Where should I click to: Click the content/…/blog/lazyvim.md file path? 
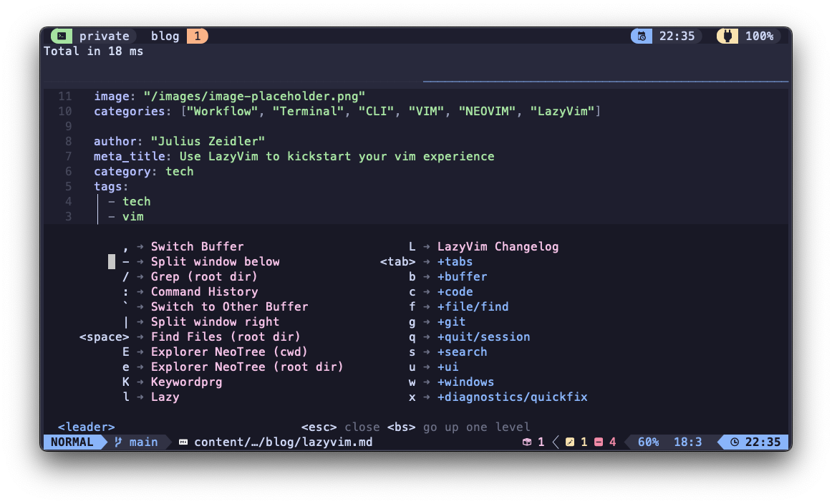[284, 442]
